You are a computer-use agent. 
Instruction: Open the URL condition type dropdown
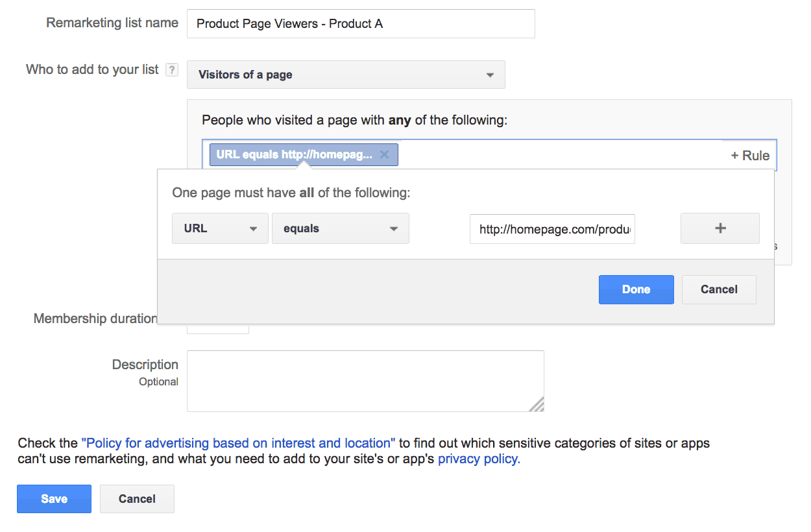pyautogui.click(x=220, y=228)
